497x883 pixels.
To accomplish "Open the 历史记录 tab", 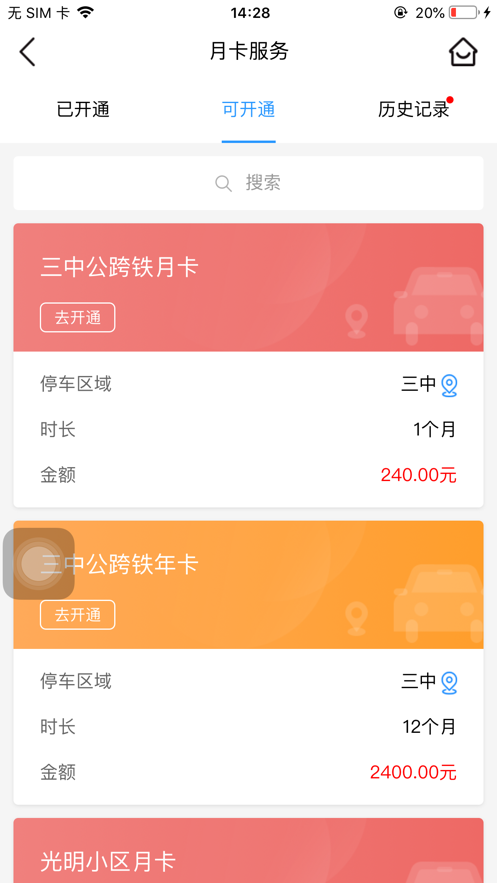I will [x=414, y=110].
